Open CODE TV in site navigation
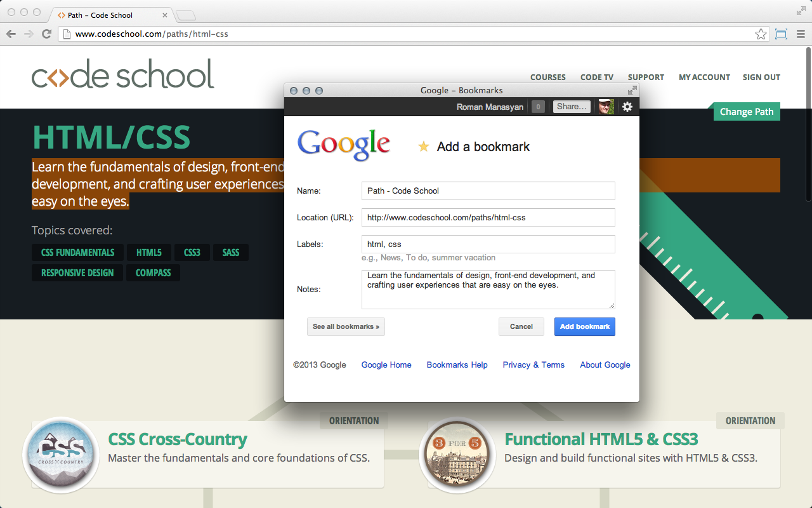812x508 pixels. coord(597,77)
